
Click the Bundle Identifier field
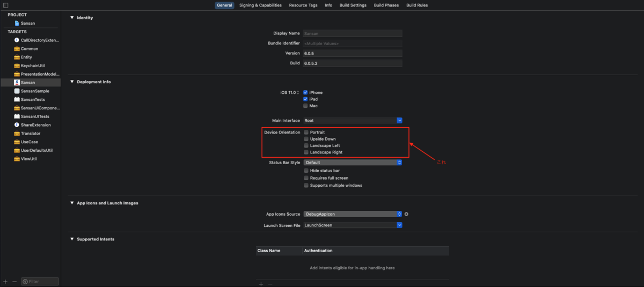[x=353, y=43]
